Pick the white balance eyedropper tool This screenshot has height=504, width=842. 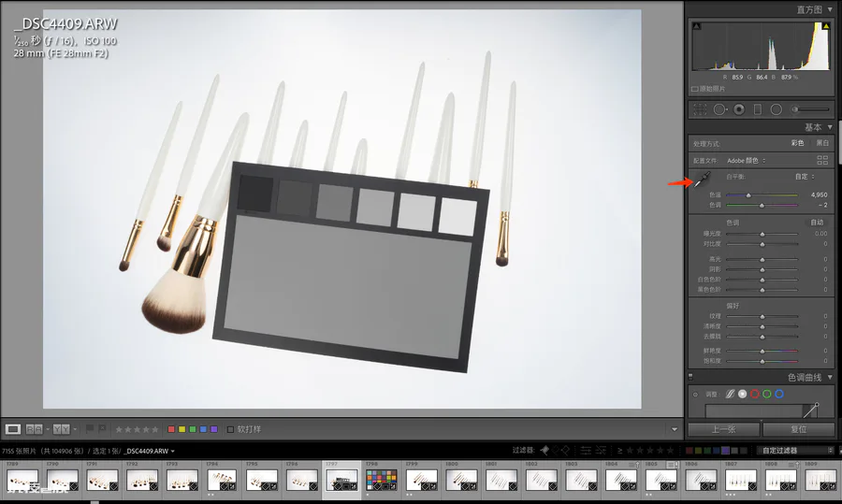click(x=703, y=180)
